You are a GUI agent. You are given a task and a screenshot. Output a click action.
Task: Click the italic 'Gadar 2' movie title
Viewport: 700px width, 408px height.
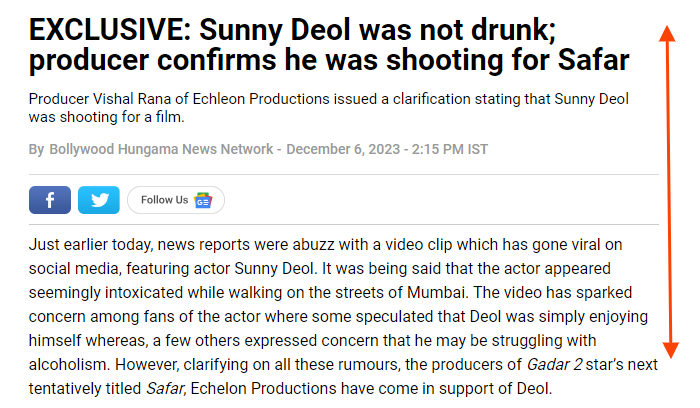(x=554, y=365)
